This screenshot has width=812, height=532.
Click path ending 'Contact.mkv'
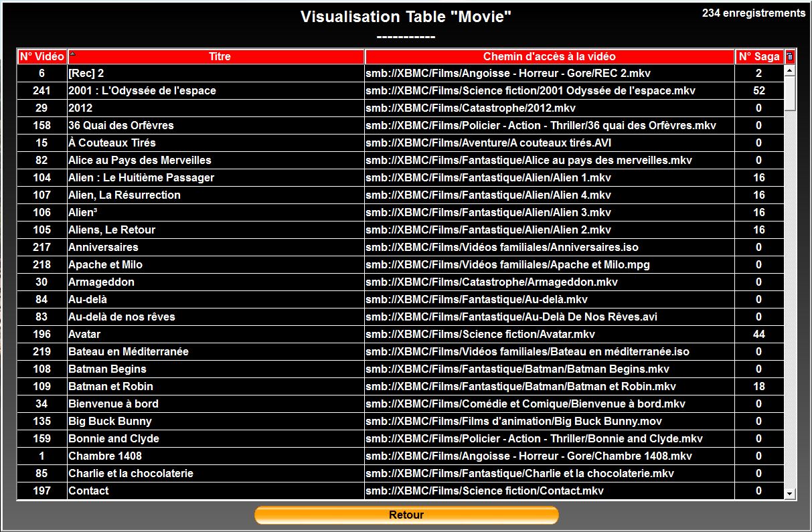[x=485, y=491]
